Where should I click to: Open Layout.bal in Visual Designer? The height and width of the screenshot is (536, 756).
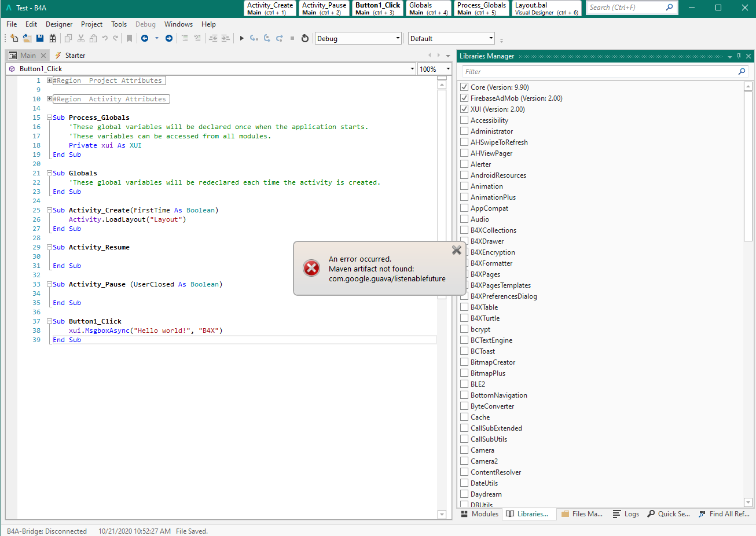click(x=546, y=8)
